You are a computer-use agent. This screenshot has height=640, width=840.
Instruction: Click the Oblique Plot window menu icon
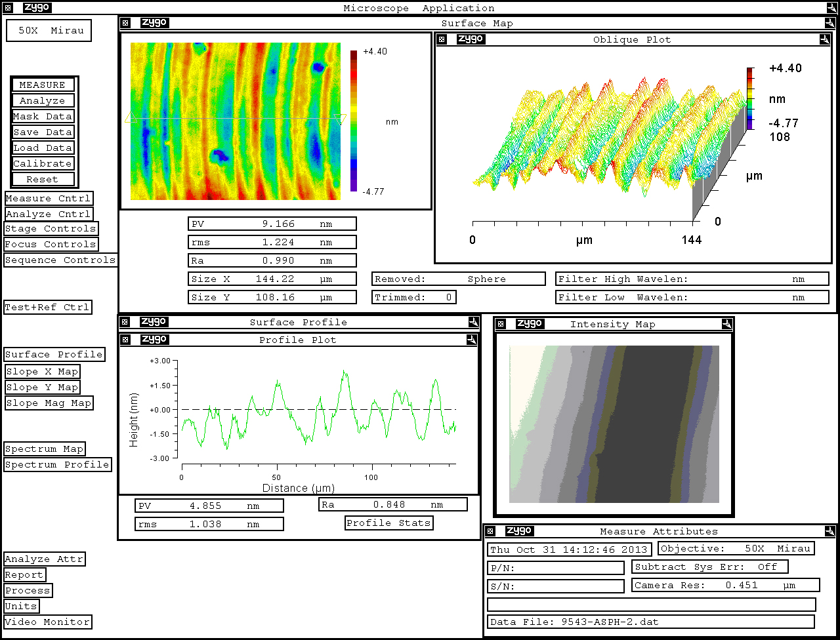(442, 39)
